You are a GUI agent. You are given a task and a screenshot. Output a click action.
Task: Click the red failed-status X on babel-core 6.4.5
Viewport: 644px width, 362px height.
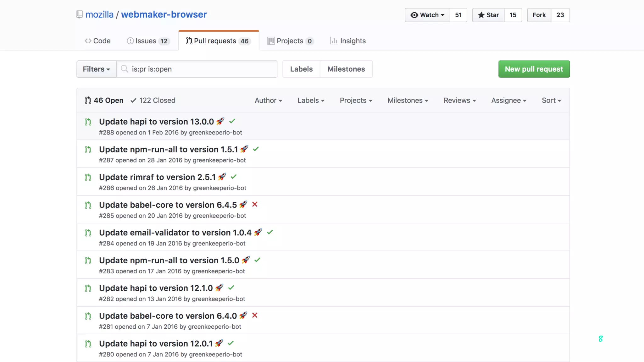pos(255,205)
